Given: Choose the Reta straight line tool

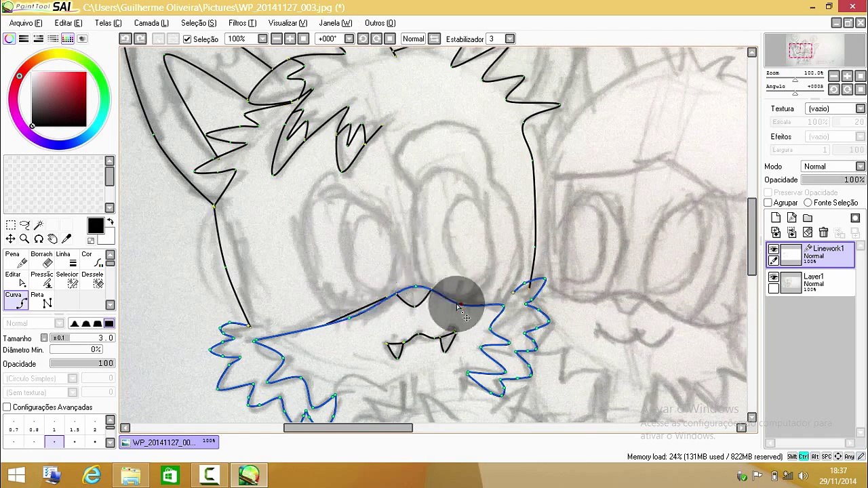Looking at the screenshot, I should point(41,300).
